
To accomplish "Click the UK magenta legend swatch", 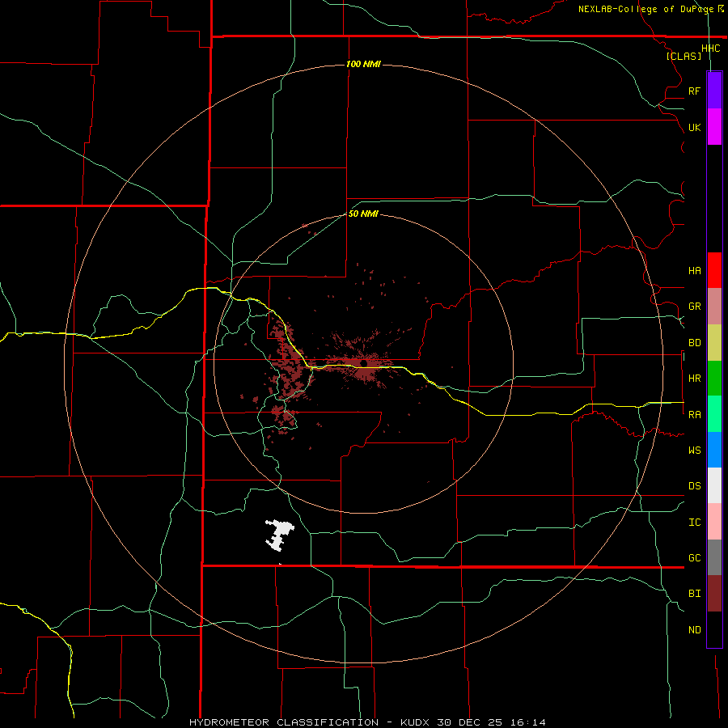I will (x=714, y=126).
